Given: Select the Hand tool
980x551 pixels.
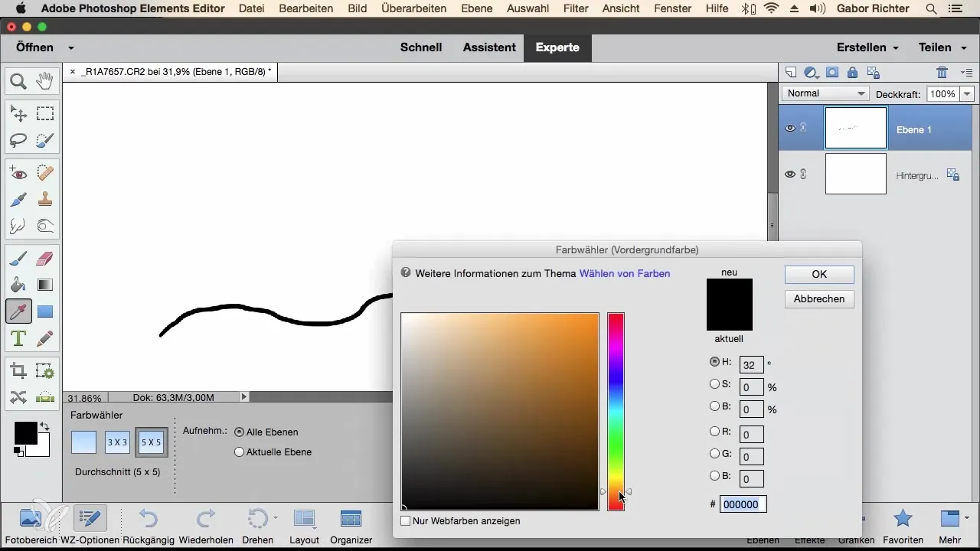Looking at the screenshot, I should click(x=45, y=81).
